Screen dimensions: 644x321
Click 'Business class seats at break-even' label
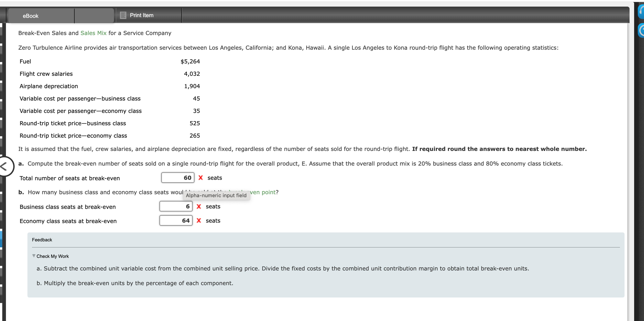click(x=68, y=207)
